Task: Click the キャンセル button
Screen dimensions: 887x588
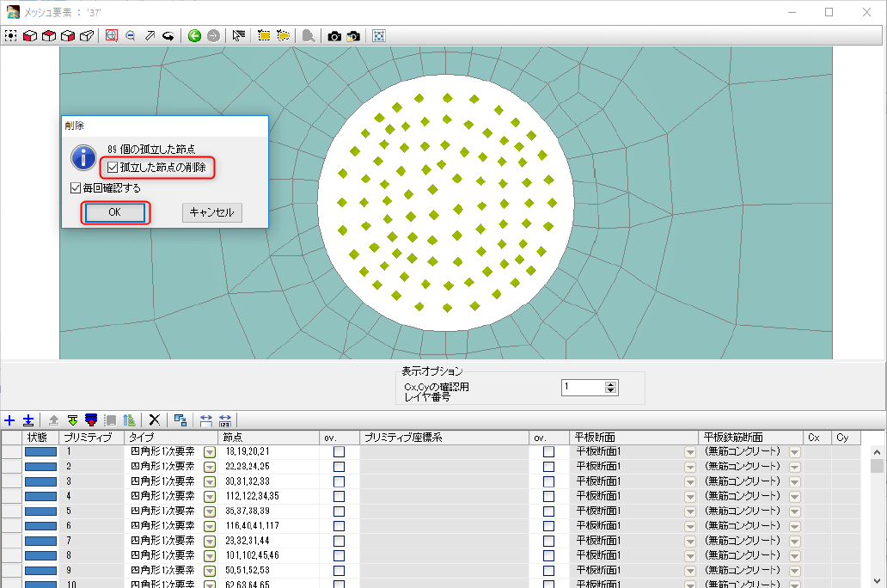Action: 211,212
